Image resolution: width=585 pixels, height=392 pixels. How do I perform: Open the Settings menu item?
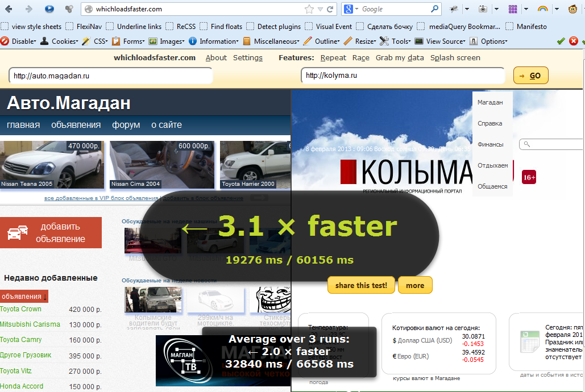click(x=248, y=58)
